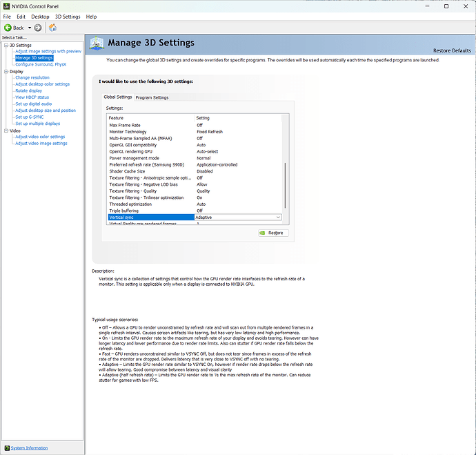Open Adjust image settings with preview
This screenshot has width=476, height=455.
coord(48,51)
